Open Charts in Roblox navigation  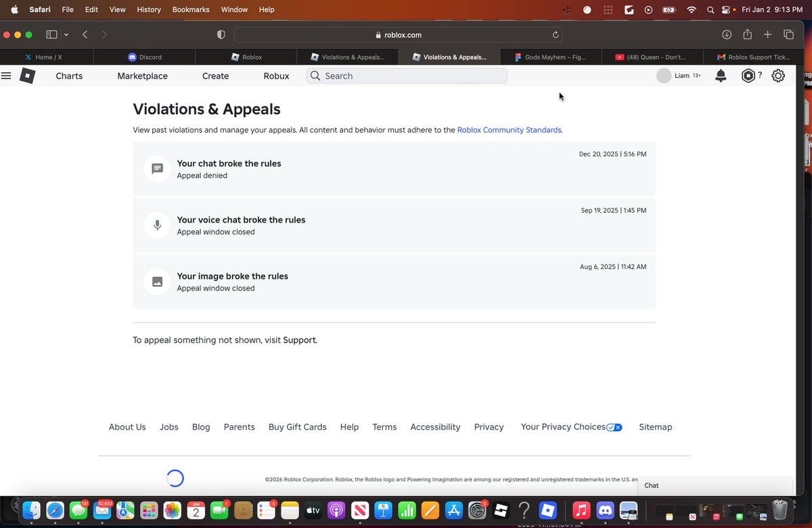pyautogui.click(x=69, y=76)
